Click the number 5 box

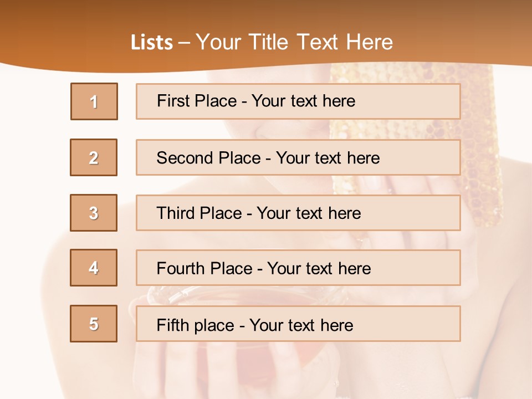point(94,324)
